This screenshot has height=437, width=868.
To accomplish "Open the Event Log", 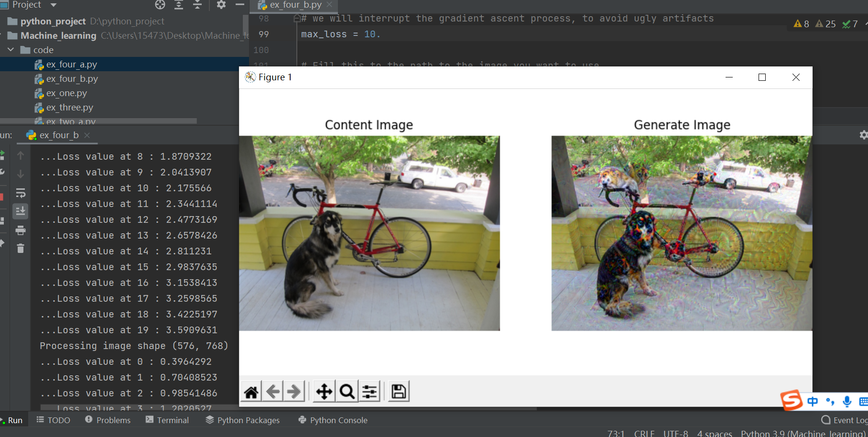I will 845,420.
